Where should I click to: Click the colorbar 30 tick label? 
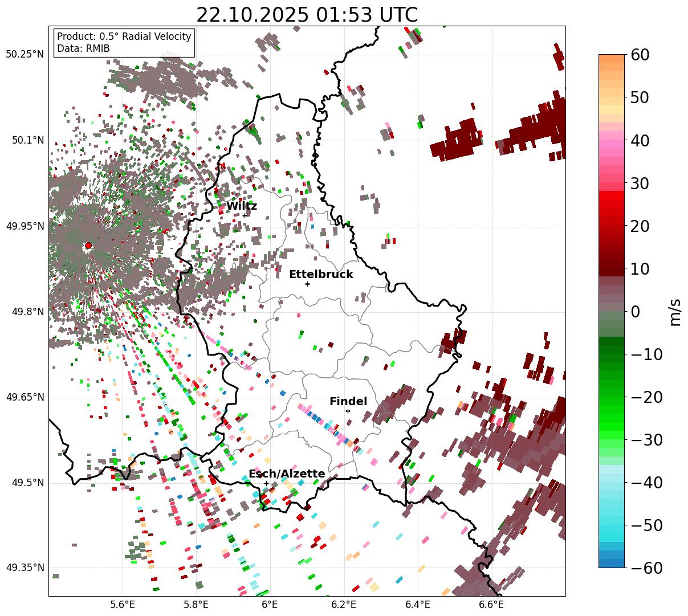click(x=640, y=183)
